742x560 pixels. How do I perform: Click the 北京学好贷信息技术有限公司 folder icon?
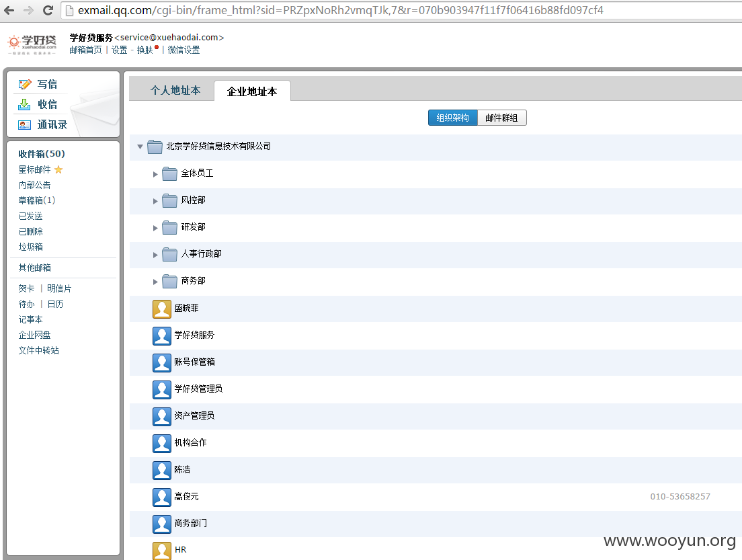pos(155,147)
